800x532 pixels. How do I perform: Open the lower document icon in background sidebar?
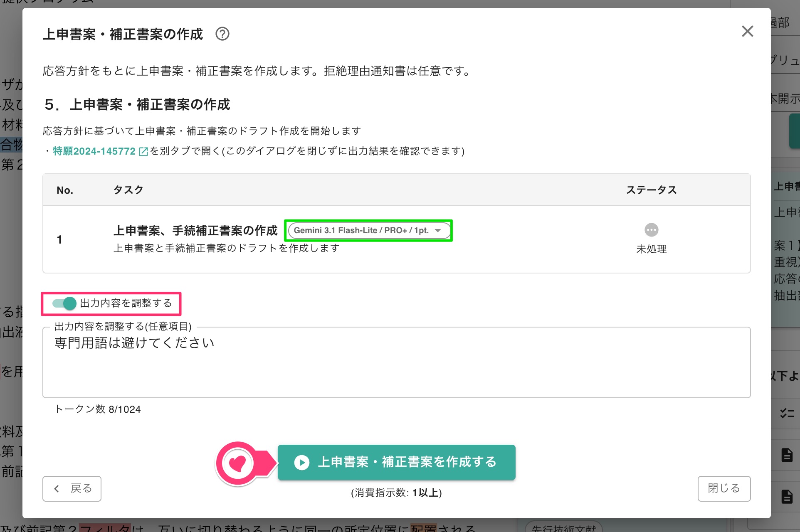tap(787, 497)
